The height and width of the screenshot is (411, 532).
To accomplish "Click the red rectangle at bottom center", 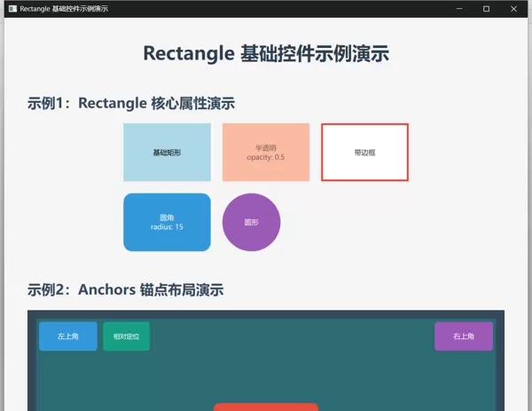I will coord(266,407).
